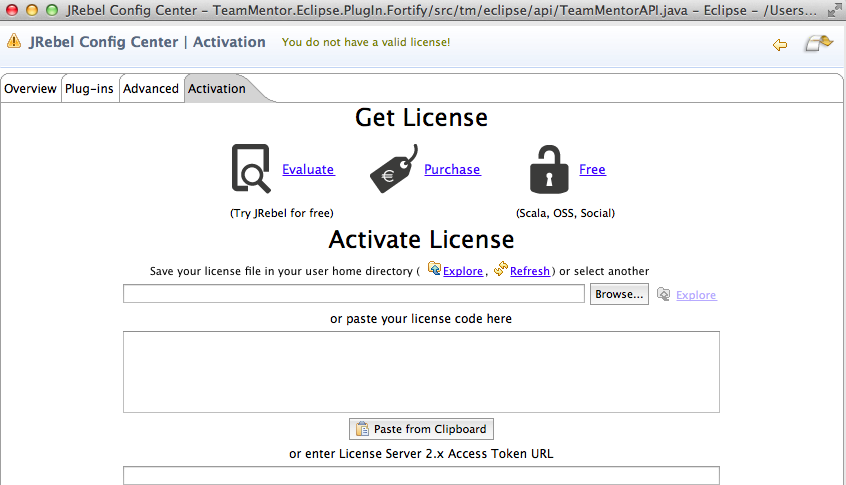Select the Activation tab
Screen dimensions: 846x485
(x=217, y=89)
